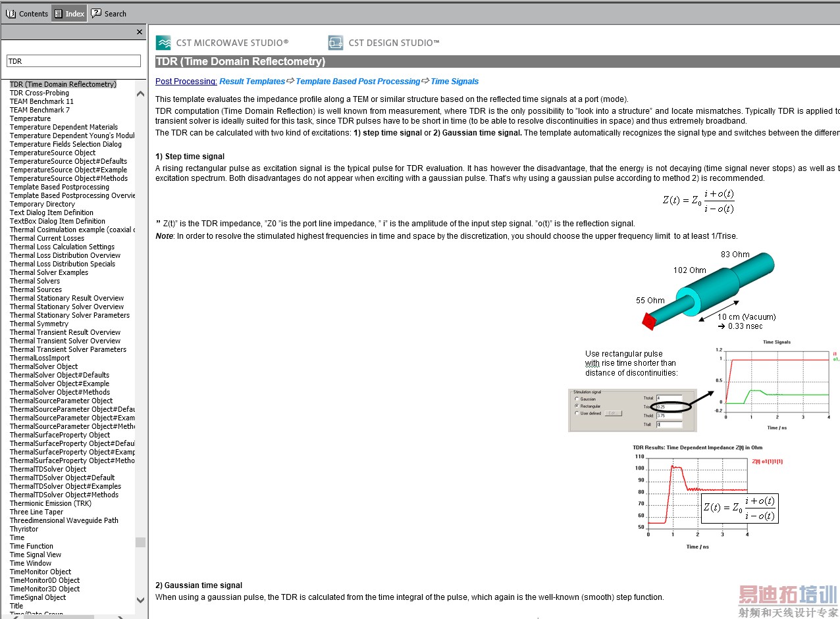The image size is (840, 619).
Task: Open Thermal Loss Calculation Settings entry
Action: tap(63, 247)
